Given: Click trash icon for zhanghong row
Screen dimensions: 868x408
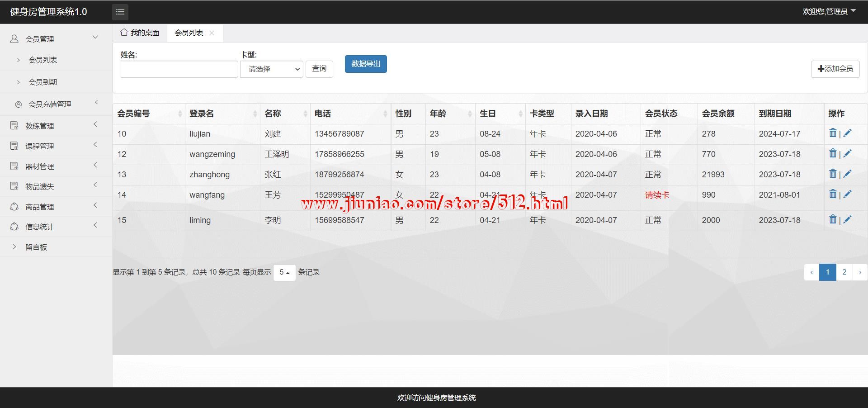Looking at the screenshot, I should coord(832,174).
